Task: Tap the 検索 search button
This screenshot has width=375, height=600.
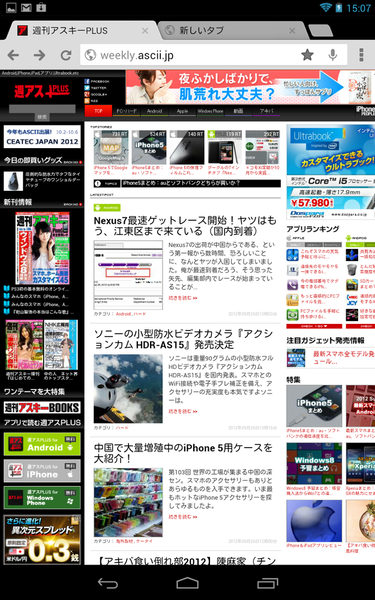Action: [x=42, y=117]
